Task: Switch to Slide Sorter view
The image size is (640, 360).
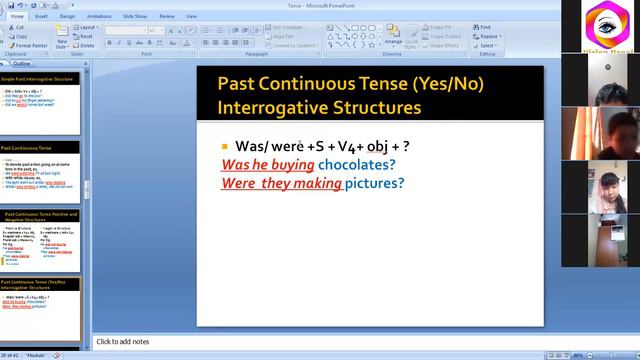Action: (x=558, y=356)
